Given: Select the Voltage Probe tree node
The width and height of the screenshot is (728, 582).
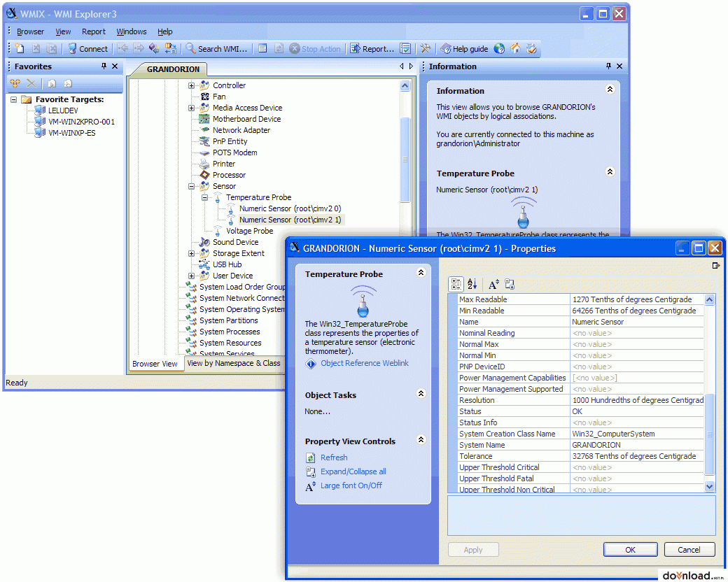Looking at the screenshot, I should tap(249, 231).
